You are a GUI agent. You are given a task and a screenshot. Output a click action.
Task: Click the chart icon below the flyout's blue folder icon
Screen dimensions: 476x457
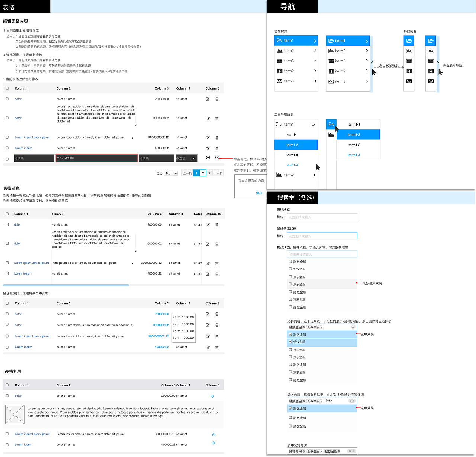(331, 134)
